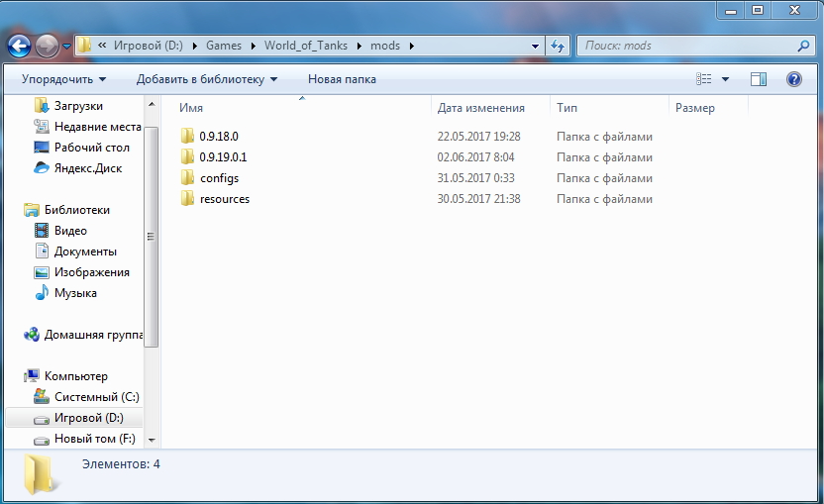824x504 pixels.
Task: Select the configs folder icon
Action: (x=187, y=177)
